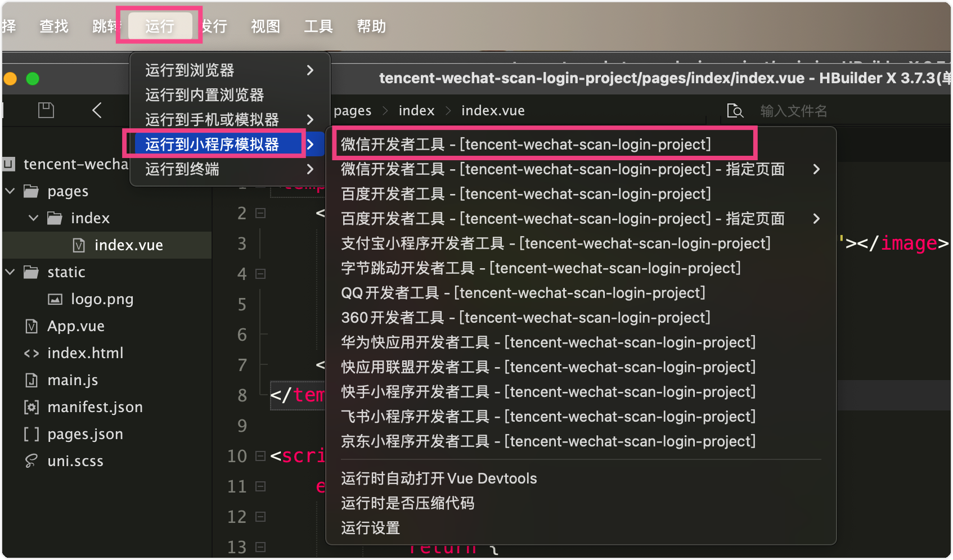Screen dimensions: 953x560
Task: Click the index.html code file icon
Action: point(32,353)
